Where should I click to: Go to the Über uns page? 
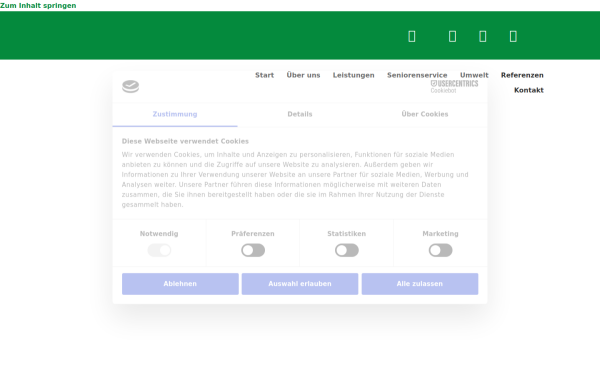point(303,75)
